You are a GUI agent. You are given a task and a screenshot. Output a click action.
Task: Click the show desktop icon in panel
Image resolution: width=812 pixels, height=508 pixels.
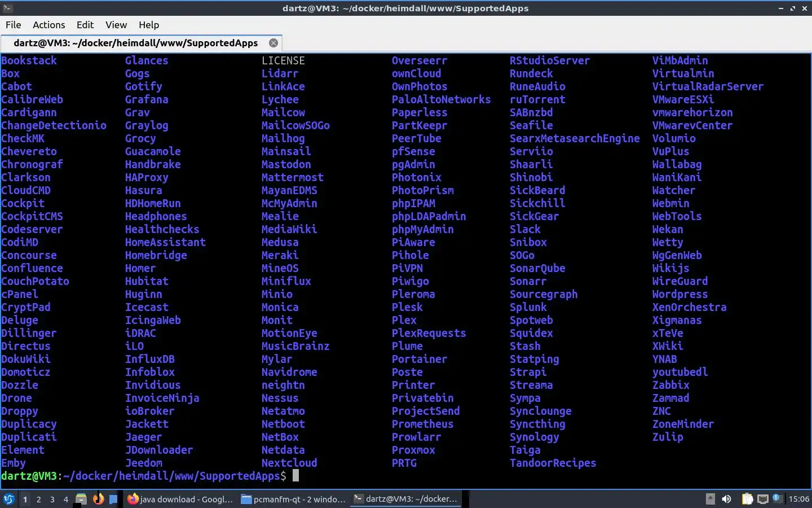pyautogui.click(x=113, y=499)
